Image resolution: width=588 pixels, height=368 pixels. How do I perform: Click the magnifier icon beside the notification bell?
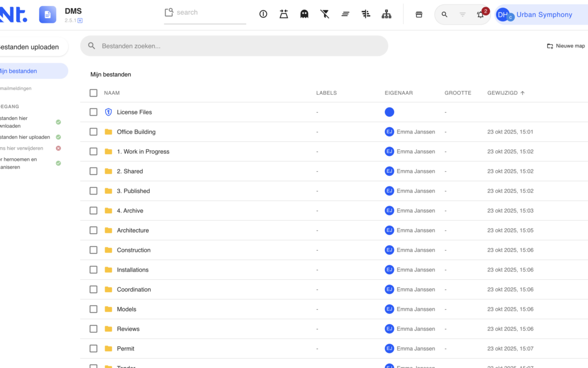(x=444, y=15)
